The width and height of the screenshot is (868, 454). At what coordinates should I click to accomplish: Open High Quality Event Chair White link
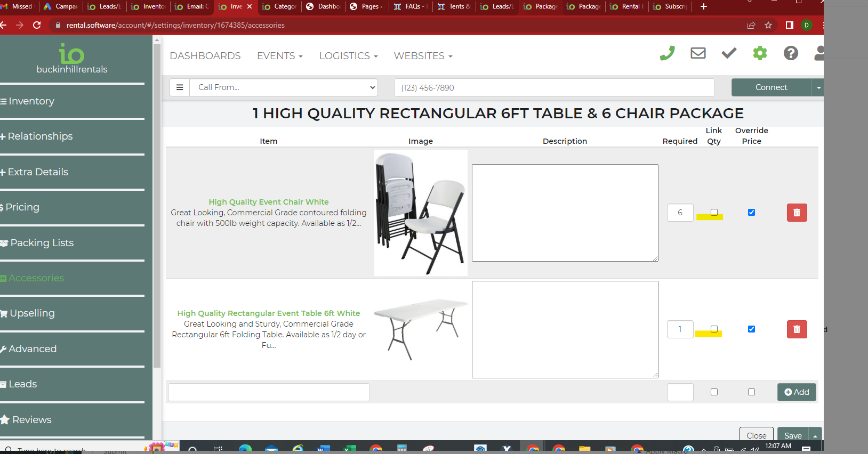click(x=268, y=202)
